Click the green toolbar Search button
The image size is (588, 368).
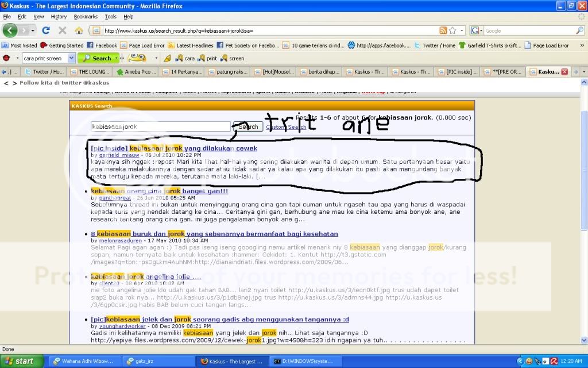tap(96, 58)
